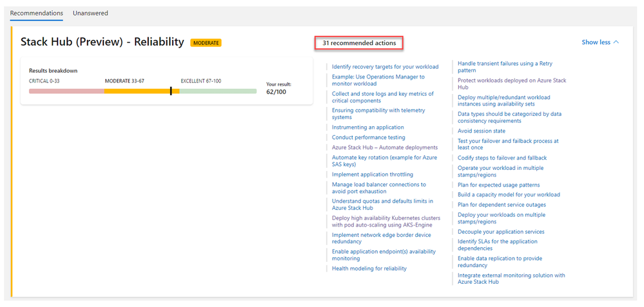Open Deploy your workloads on multiple stamps/regions
The width and height of the screenshot is (644, 307).
501,218
